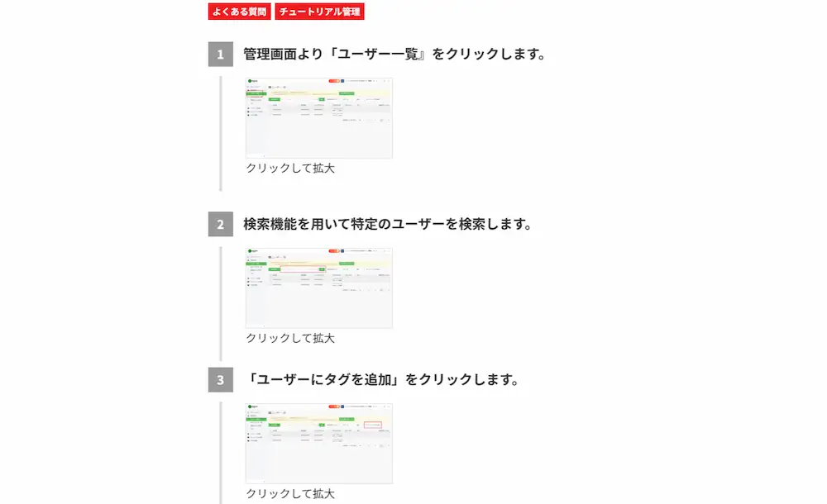Click the red-outlined sidebar item in step 1 thumbnail
The width and height of the screenshot is (827, 504).
click(255, 93)
